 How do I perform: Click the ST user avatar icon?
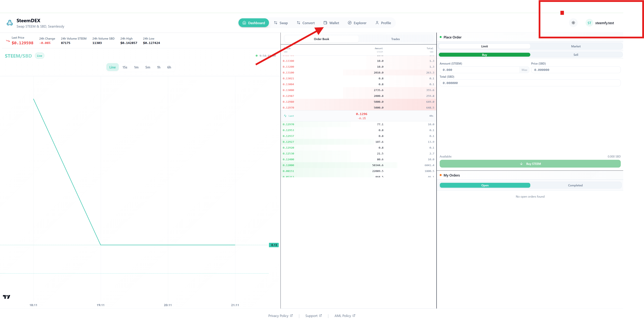coord(589,23)
